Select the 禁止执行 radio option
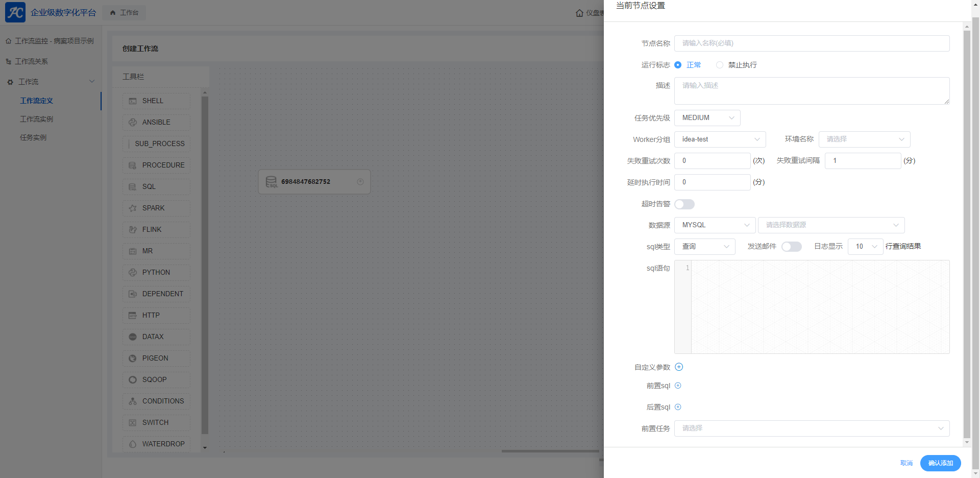980x478 pixels. click(x=720, y=65)
